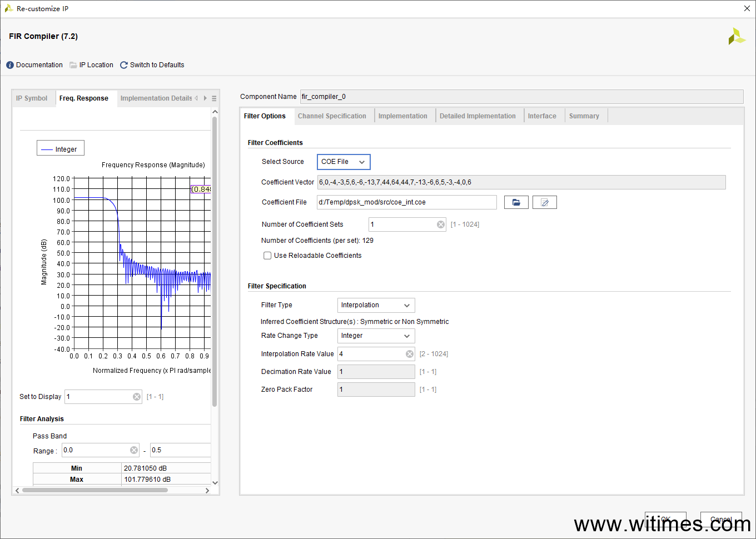
Task: Click horizontal scroll right arrow
Action: point(207,490)
